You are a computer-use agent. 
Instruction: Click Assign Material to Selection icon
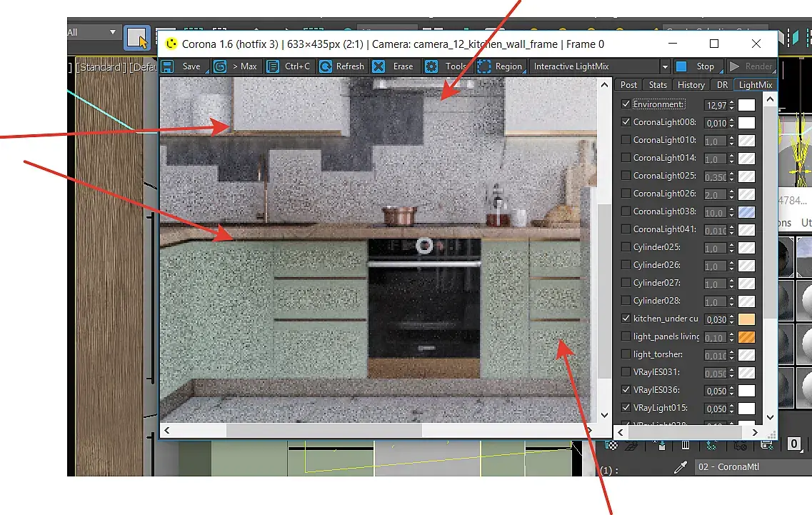click(x=661, y=445)
